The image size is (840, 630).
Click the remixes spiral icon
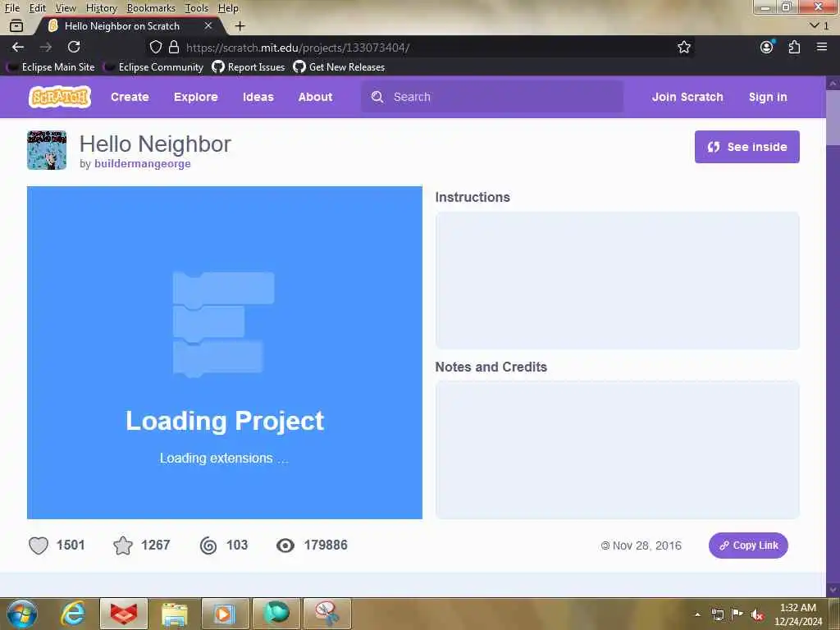click(x=208, y=546)
